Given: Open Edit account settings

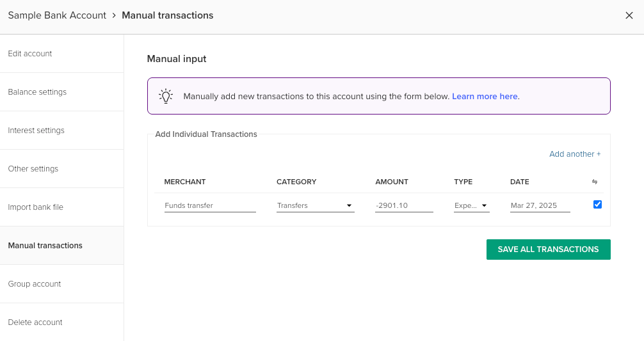Looking at the screenshot, I should click(61, 54).
